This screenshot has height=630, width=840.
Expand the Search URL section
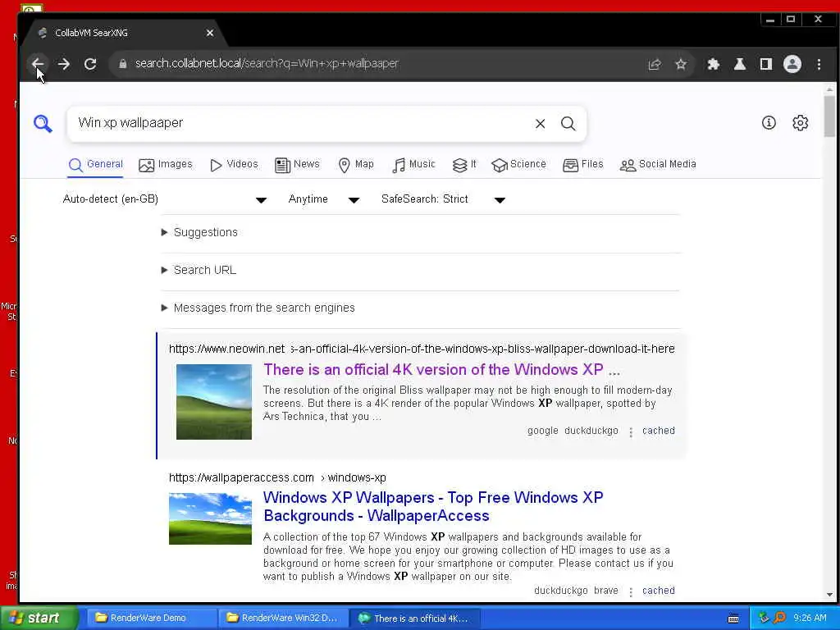click(x=199, y=270)
